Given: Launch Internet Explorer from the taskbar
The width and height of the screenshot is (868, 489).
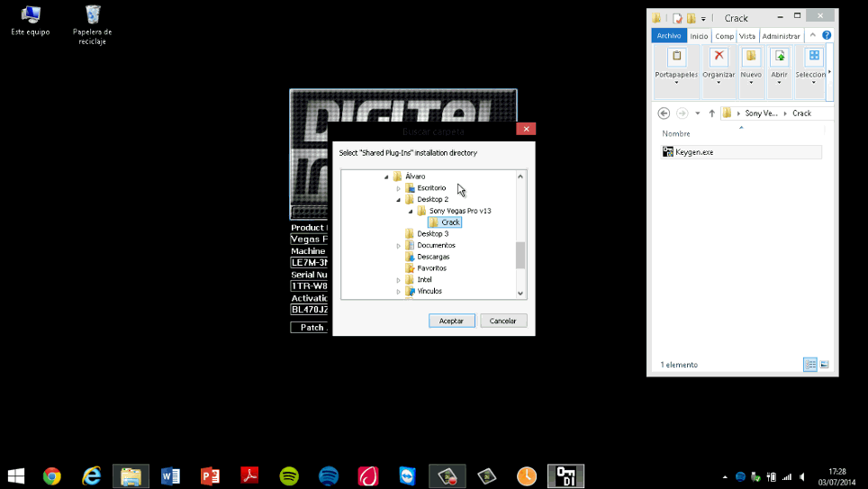Looking at the screenshot, I should (91, 476).
